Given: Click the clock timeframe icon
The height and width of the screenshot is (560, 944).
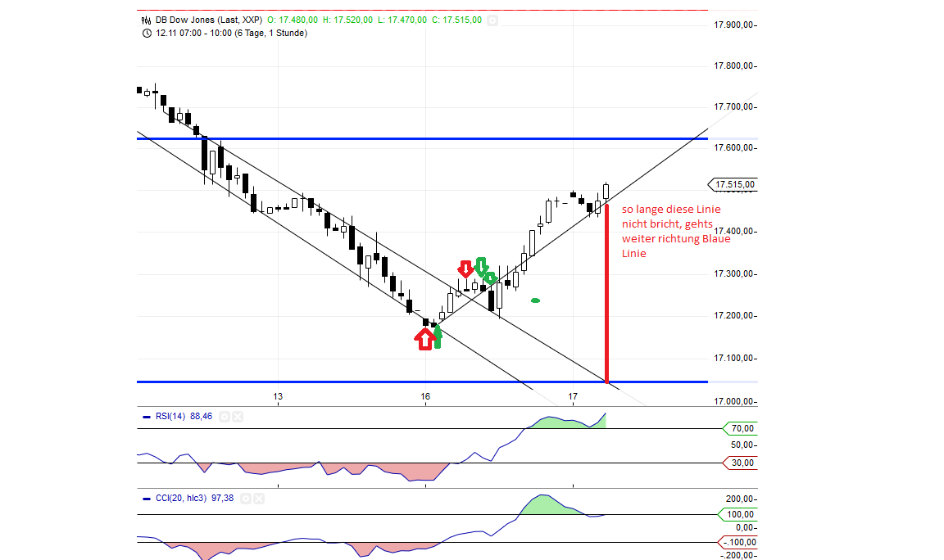Looking at the screenshot, I should tap(145, 33).
